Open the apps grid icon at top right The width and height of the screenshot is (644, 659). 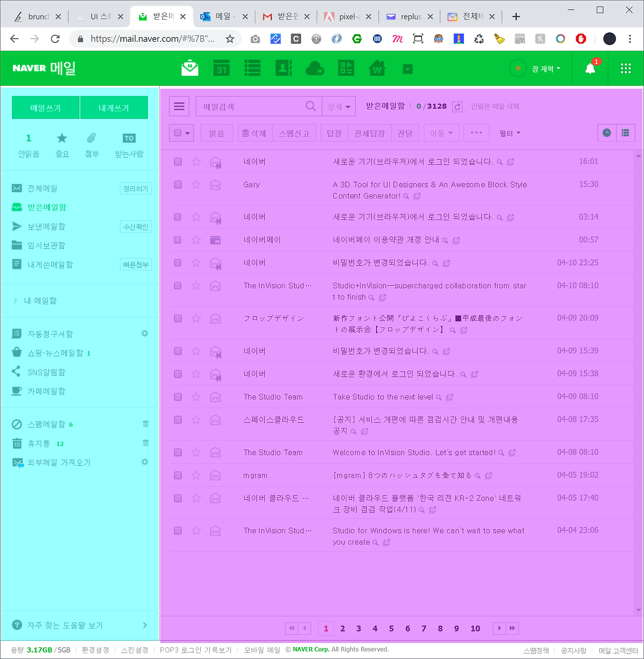tap(626, 68)
